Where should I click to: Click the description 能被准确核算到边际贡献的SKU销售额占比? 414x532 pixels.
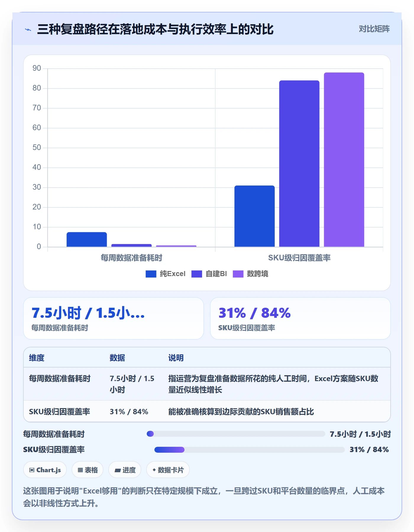click(x=241, y=412)
